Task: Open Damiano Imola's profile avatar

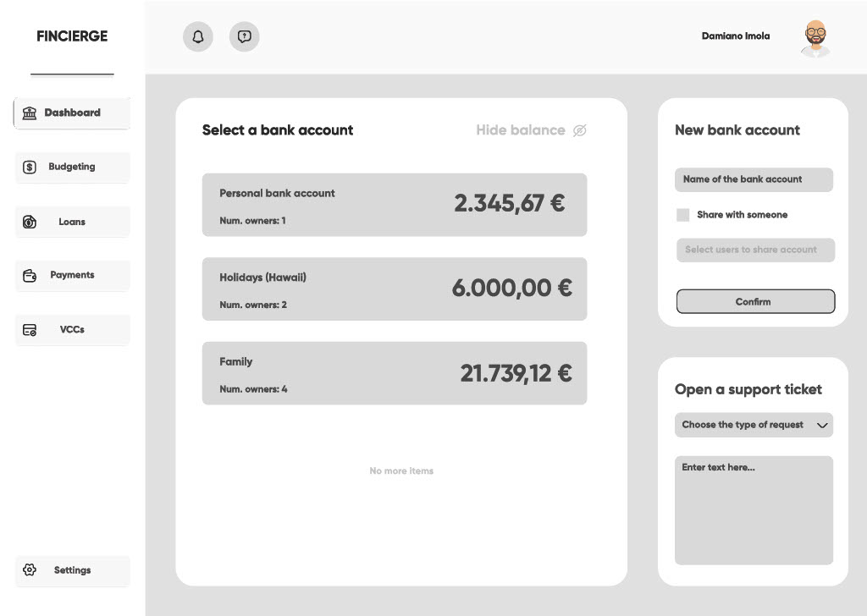Action: [x=815, y=37]
